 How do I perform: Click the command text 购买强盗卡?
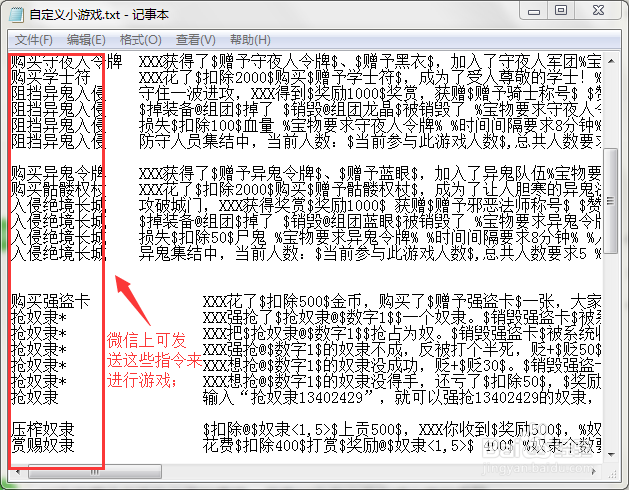tap(51, 301)
